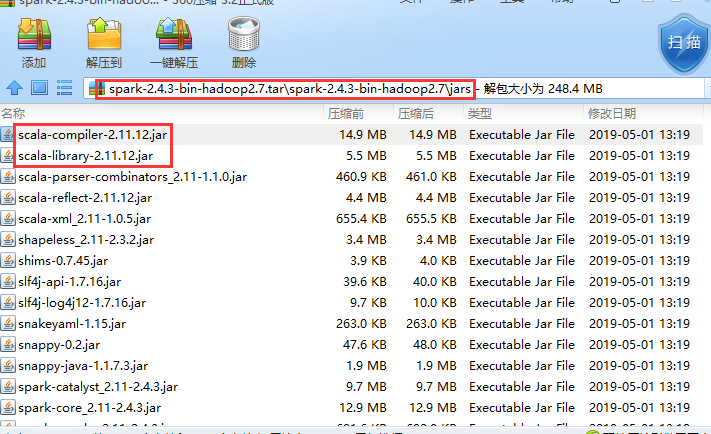The height and width of the screenshot is (434, 711).
Task: Select the file shapeless_2.11-2.3.2.jar
Action: click(86, 239)
